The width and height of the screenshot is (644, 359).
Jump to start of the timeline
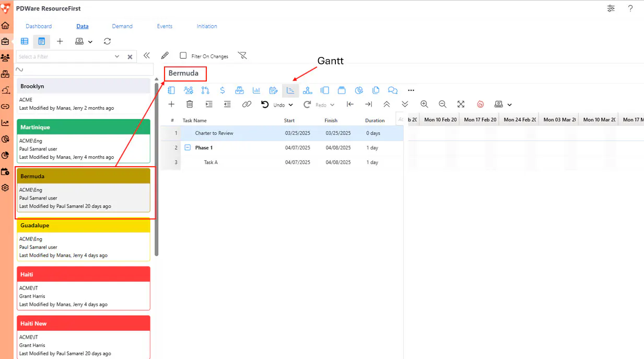pos(350,105)
